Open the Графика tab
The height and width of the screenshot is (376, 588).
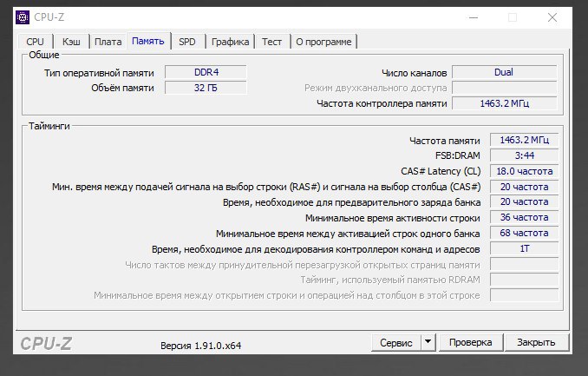coord(230,42)
